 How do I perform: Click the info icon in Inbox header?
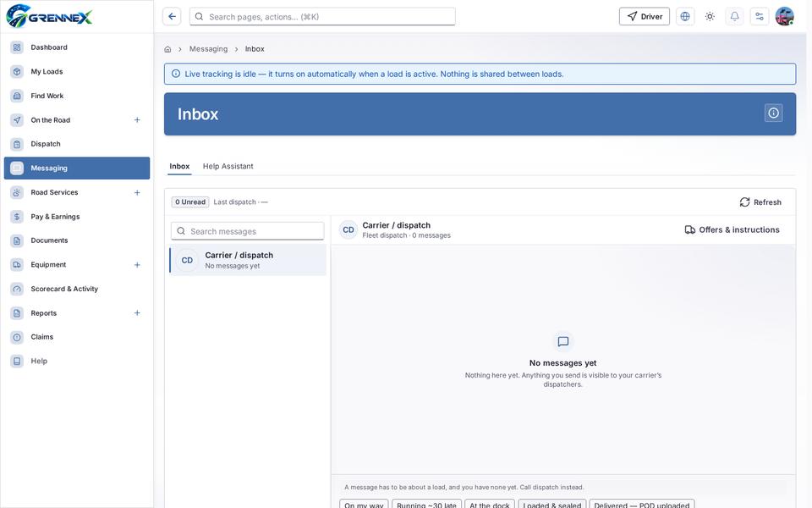(x=773, y=113)
